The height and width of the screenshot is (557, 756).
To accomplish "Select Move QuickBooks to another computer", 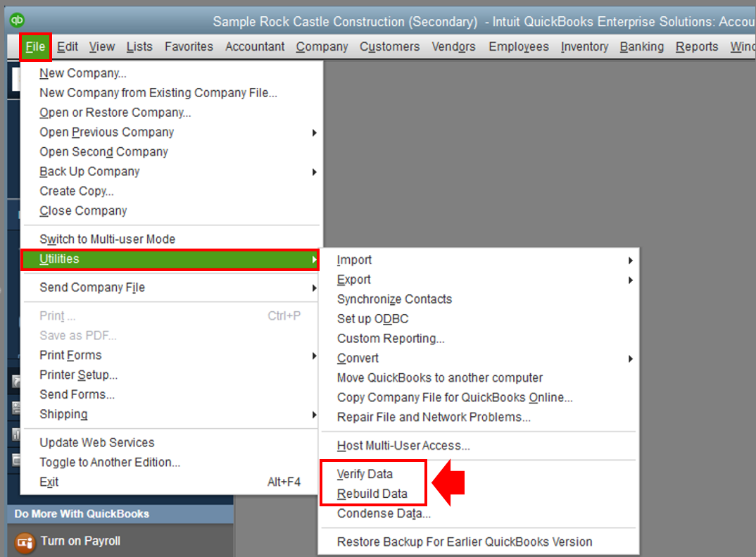I will [479, 378].
